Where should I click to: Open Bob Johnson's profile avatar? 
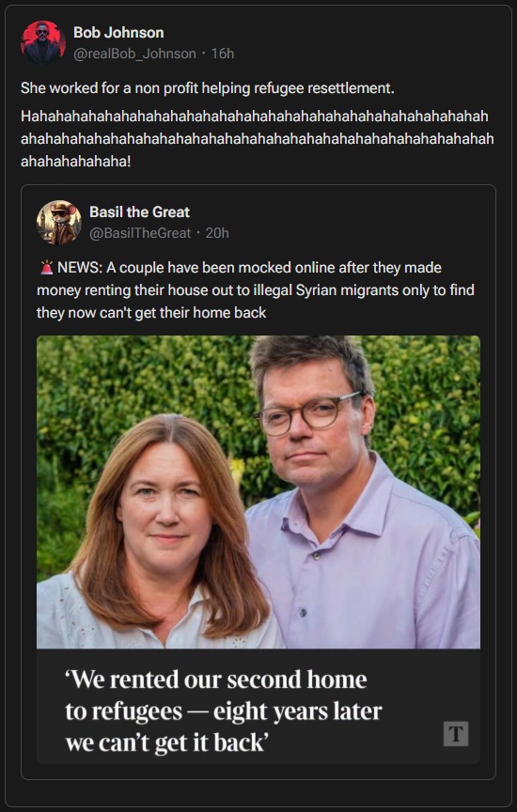pyautogui.click(x=43, y=43)
